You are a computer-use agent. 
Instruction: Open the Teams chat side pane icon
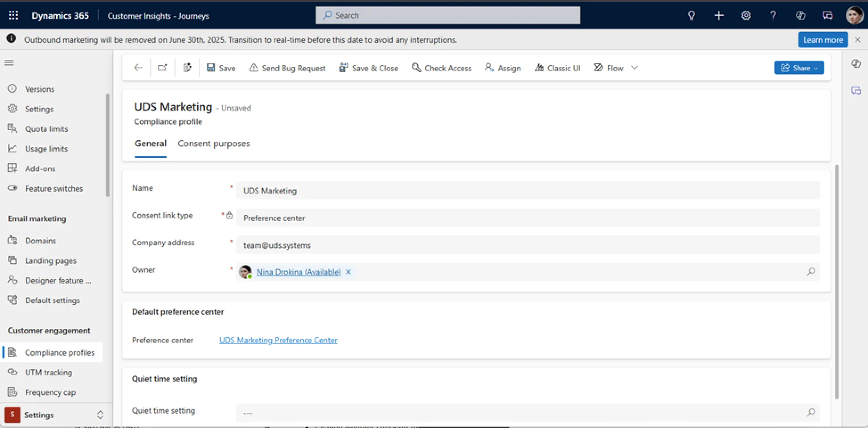click(x=856, y=91)
